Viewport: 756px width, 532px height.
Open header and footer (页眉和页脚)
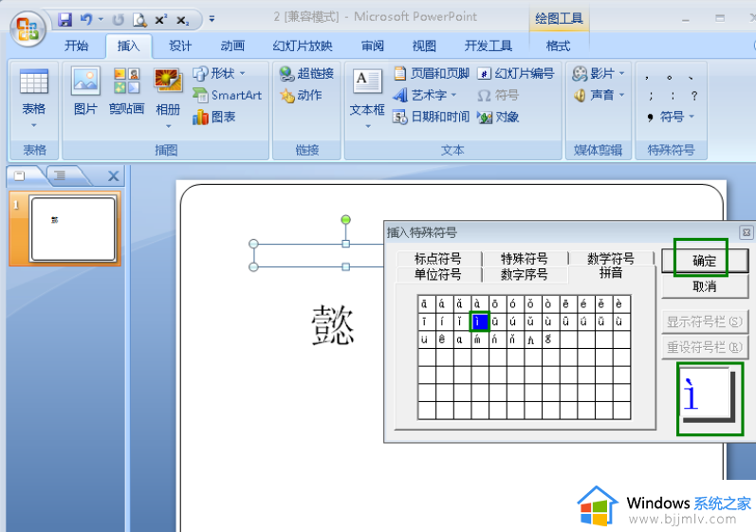(432, 73)
